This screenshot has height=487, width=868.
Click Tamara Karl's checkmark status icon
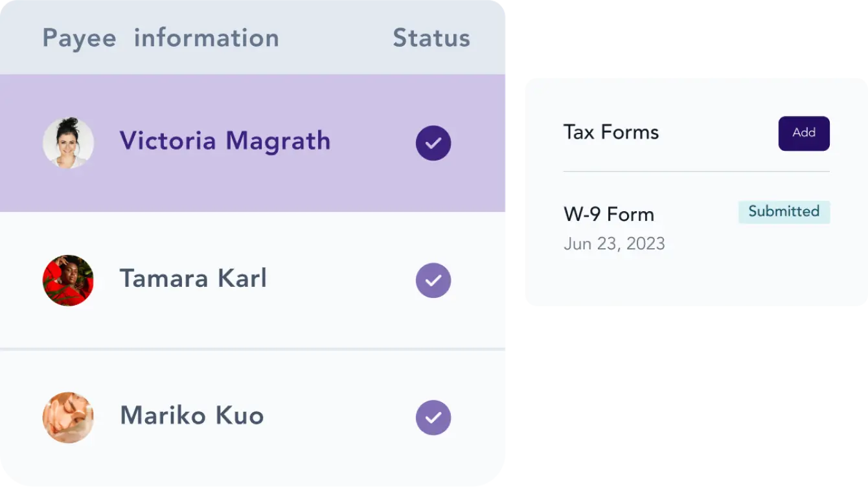click(x=433, y=280)
